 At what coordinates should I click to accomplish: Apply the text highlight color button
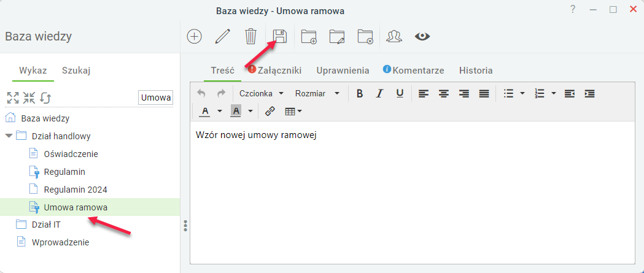point(236,111)
